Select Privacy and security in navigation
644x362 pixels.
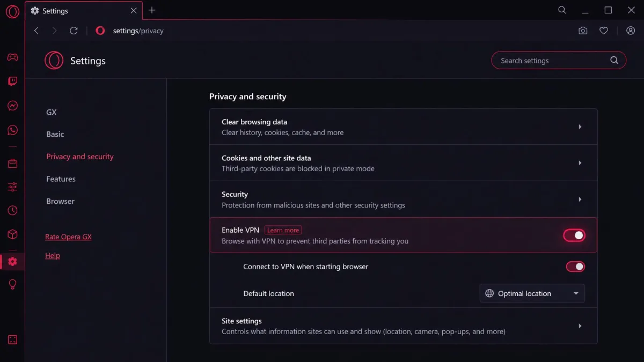(80, 157)
